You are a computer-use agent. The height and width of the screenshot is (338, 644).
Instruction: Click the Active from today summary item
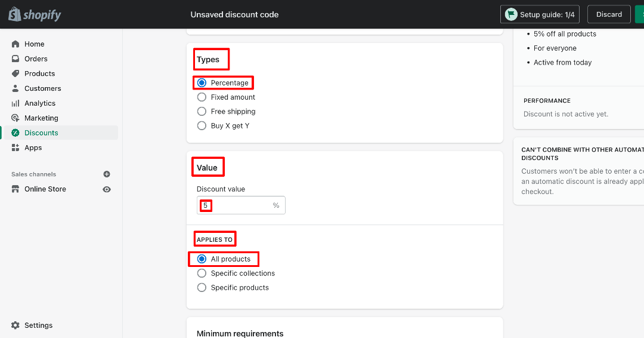pos(563,63)
